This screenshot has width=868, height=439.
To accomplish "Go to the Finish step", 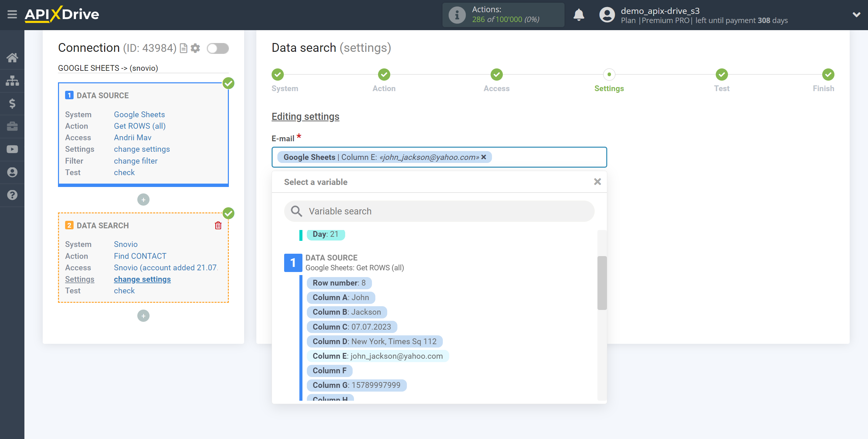I will coord(828,75).
